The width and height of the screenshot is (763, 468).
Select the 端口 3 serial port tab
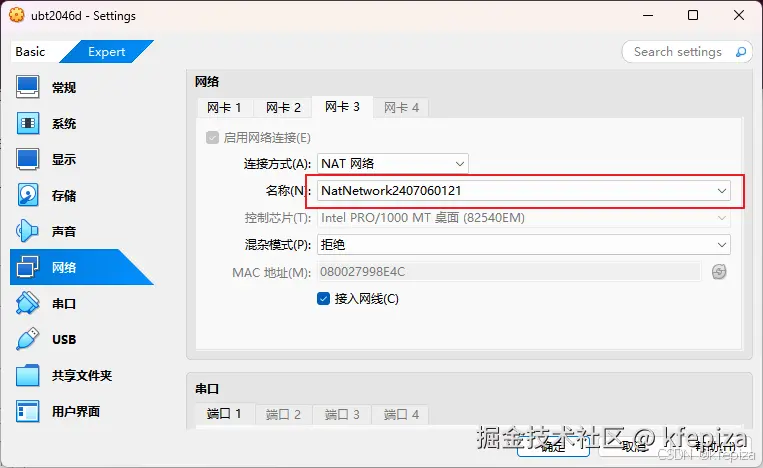pos(342,414)
